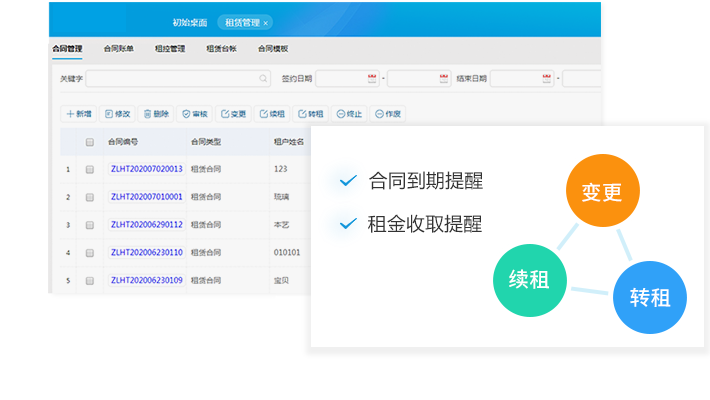
Task: Click the 审核 (audit) toolbar button
Action: click(x=195, y=114)
